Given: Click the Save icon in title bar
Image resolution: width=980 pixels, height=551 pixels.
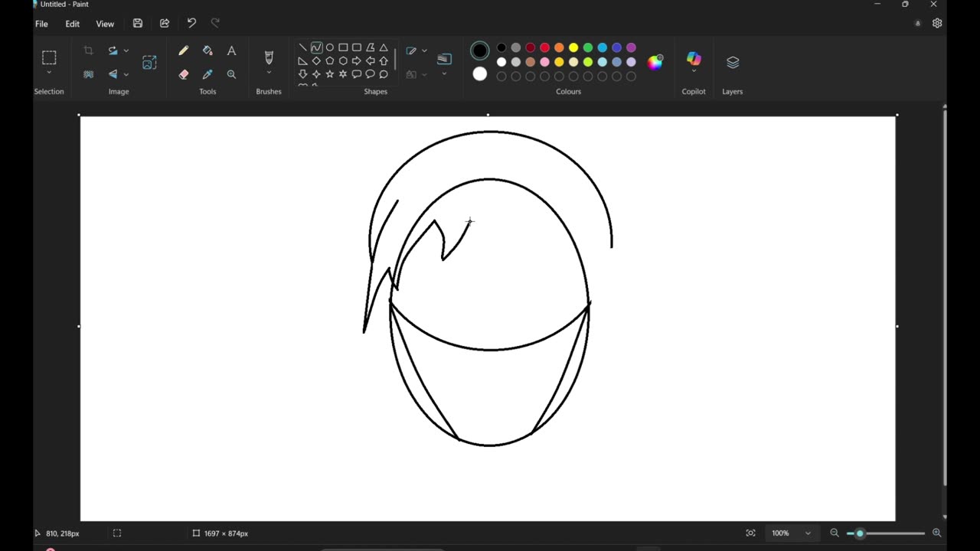Looking at the screenshot, I should pos(138,24).
